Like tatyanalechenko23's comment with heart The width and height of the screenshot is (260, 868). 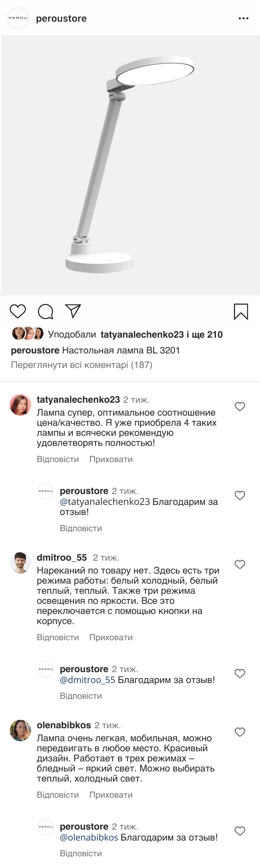(240, 406)
